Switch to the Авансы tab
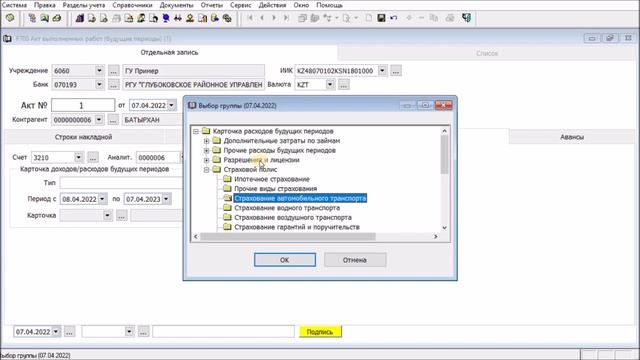This screenshot has height=360, width=640. [572, 137]
